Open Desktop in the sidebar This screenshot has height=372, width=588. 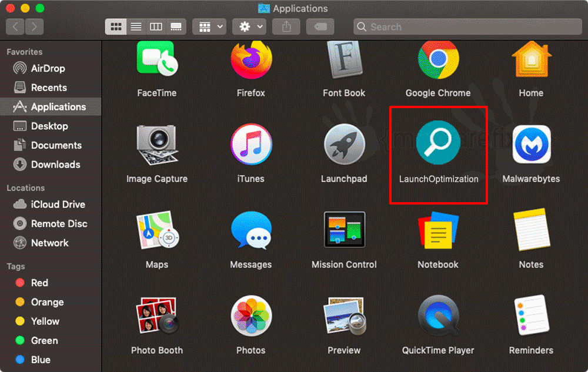pos(51,126)
